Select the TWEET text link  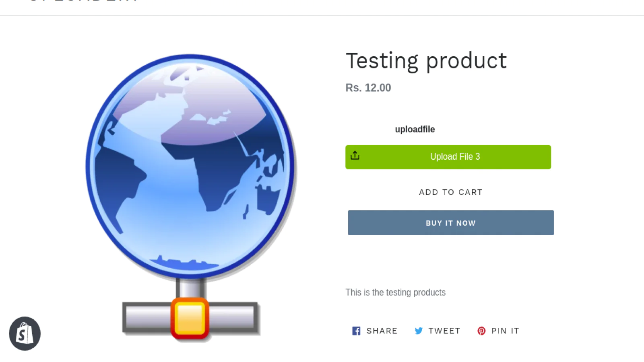[444, 331]
